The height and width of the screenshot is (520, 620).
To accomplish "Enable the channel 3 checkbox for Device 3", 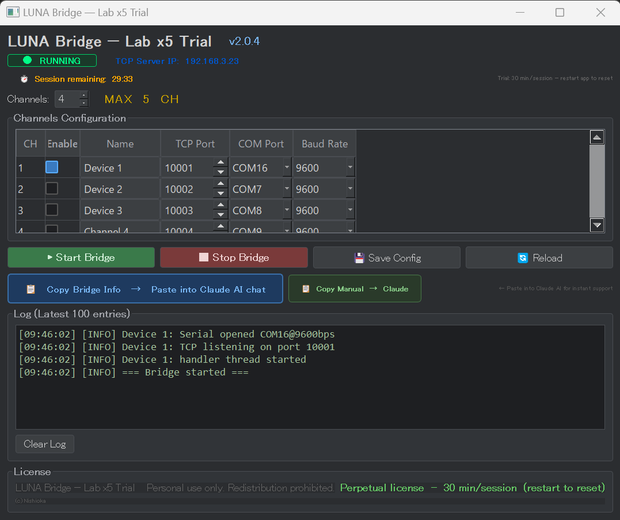I will click(x=52, y=210).
